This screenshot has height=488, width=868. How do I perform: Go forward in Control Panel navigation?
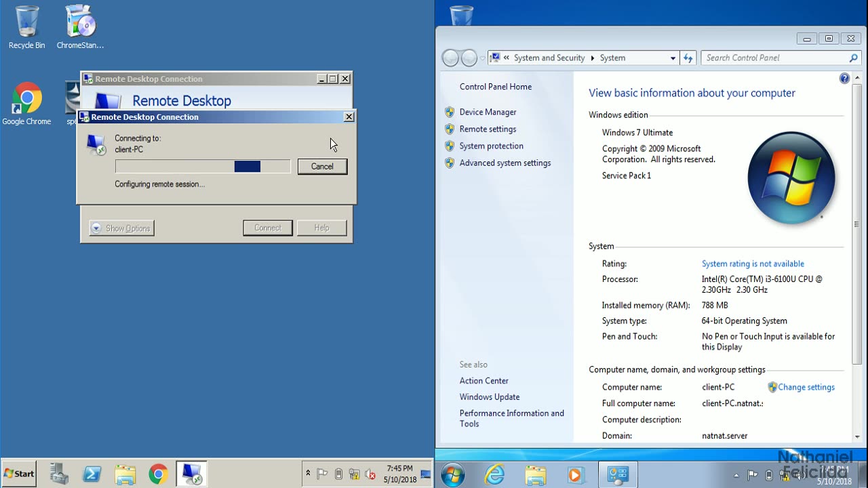(x=469, y=58)
